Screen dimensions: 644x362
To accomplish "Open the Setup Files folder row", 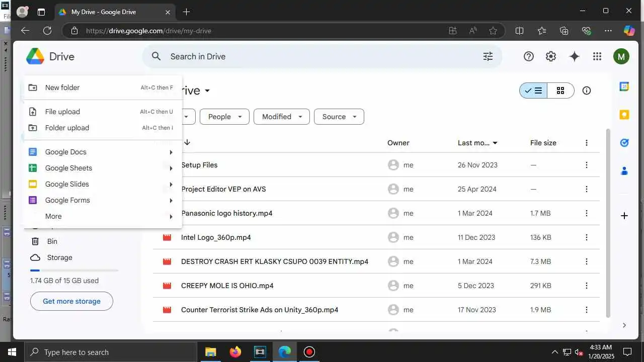I will (x=376, y=165).
